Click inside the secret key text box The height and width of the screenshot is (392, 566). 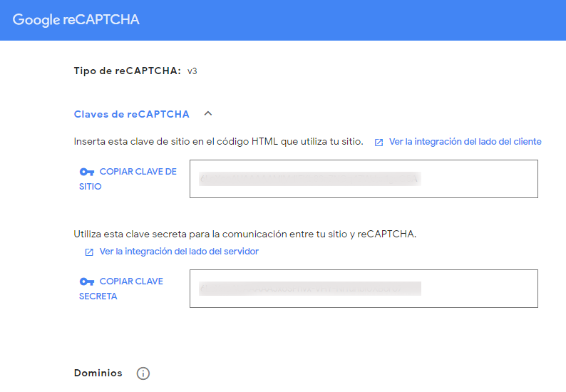(x=364, y=289)
